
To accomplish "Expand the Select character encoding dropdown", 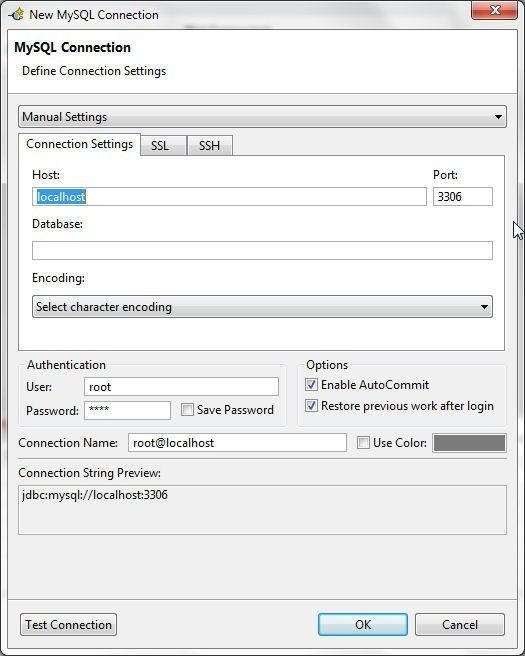I will pyautogui.click(x=262, y=307).
